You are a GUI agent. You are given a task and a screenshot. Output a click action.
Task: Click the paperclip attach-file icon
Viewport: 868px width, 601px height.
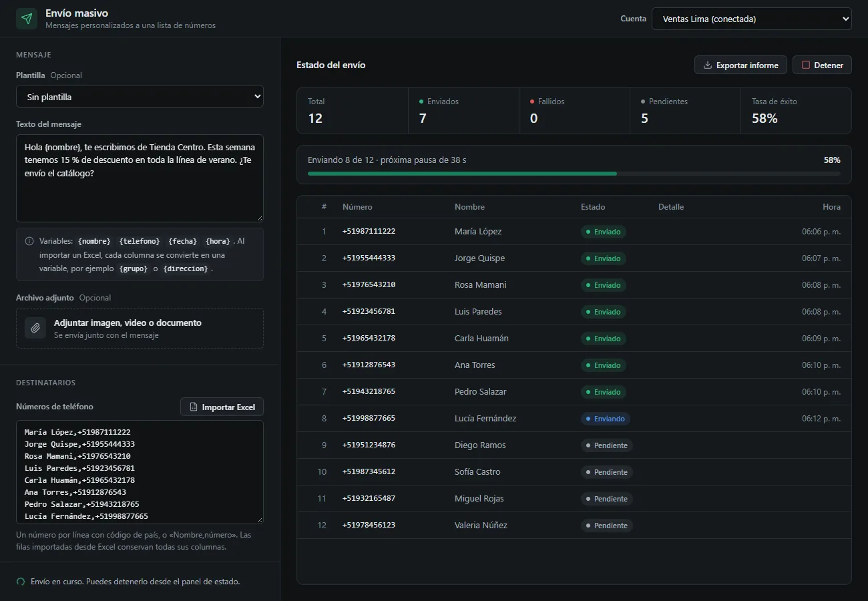(x=35, y=328)
